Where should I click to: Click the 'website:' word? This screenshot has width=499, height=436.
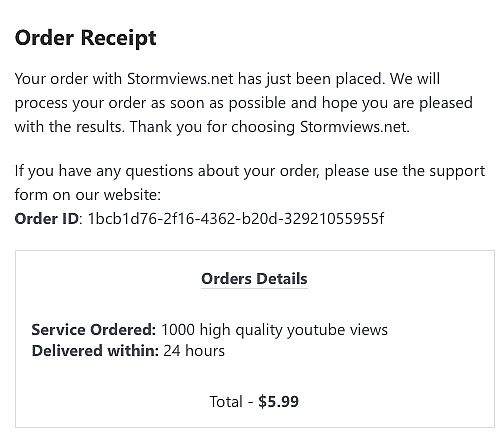[x=132, y=195]
